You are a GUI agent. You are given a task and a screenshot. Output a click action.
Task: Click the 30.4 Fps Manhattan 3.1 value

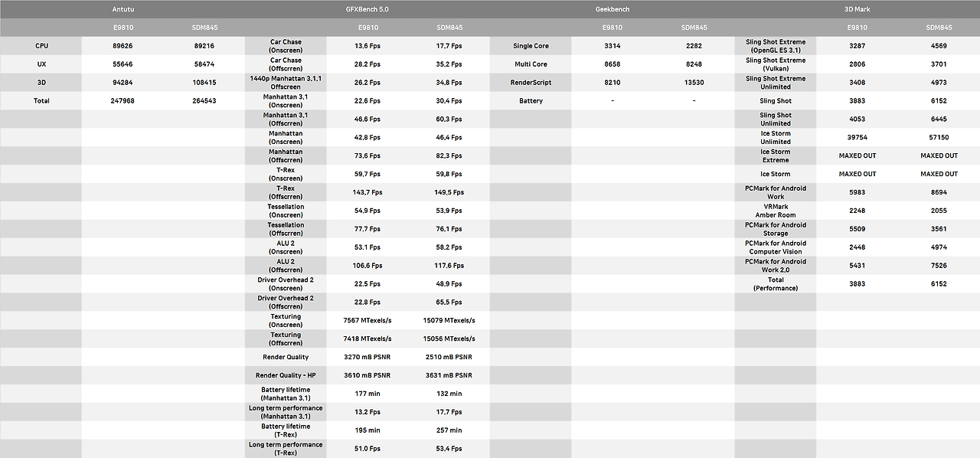449,101
